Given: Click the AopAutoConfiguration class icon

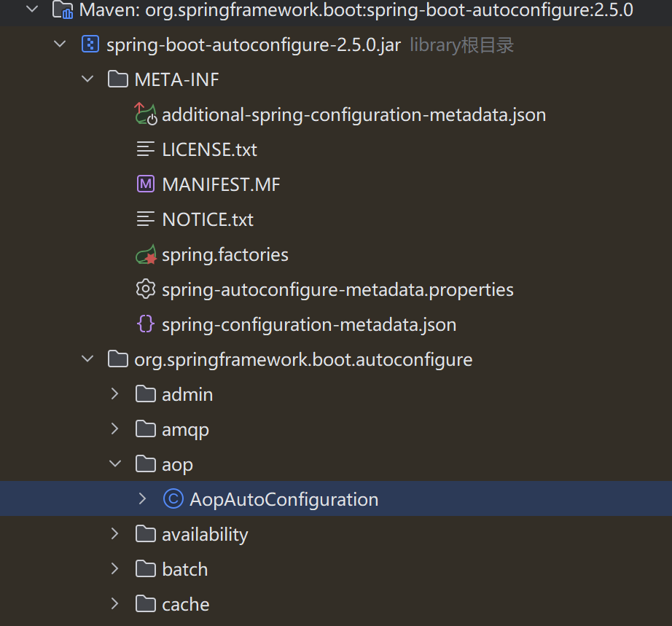Looking at the screenshot, I should click(x=173, y=499).
